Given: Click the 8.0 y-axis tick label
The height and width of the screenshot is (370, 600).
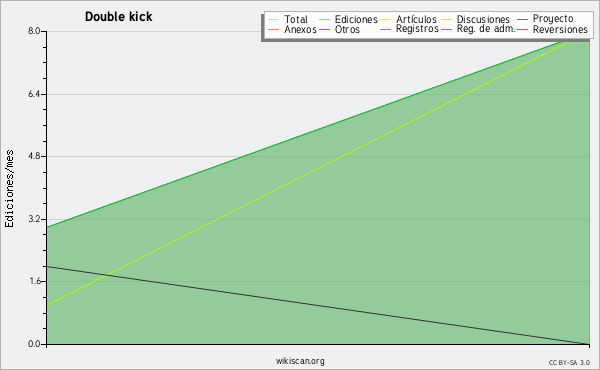Looking at the screenshot, I should coord(34,31).
